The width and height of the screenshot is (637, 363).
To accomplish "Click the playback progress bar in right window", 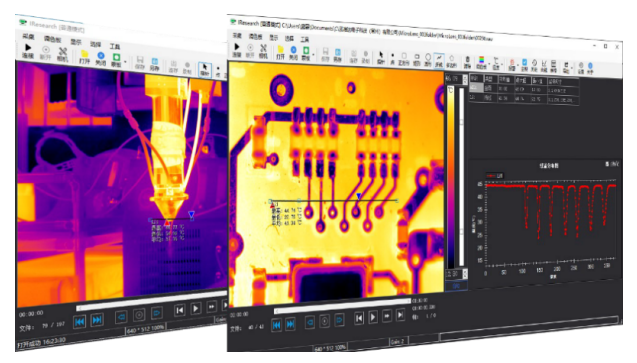I will 342,307.
